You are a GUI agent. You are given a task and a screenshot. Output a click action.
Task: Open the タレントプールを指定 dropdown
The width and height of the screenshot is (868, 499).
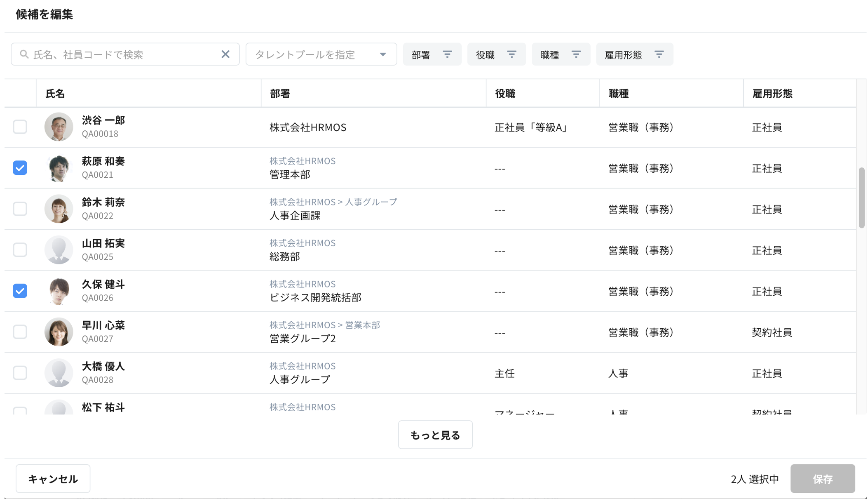(321, 54)
